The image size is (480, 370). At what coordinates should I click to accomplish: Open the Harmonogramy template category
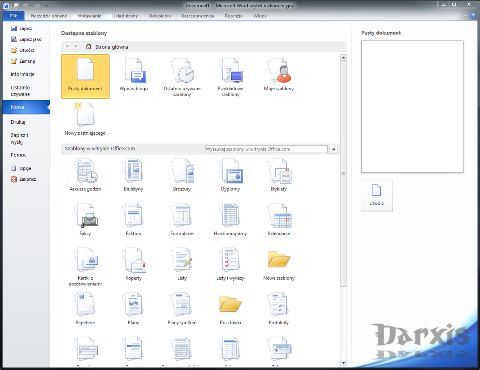pyautogui.click(x=230, y=219)
